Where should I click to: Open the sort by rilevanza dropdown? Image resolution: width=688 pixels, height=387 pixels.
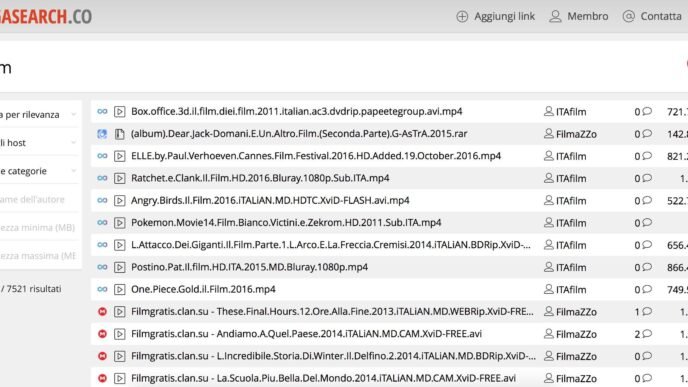39,115
